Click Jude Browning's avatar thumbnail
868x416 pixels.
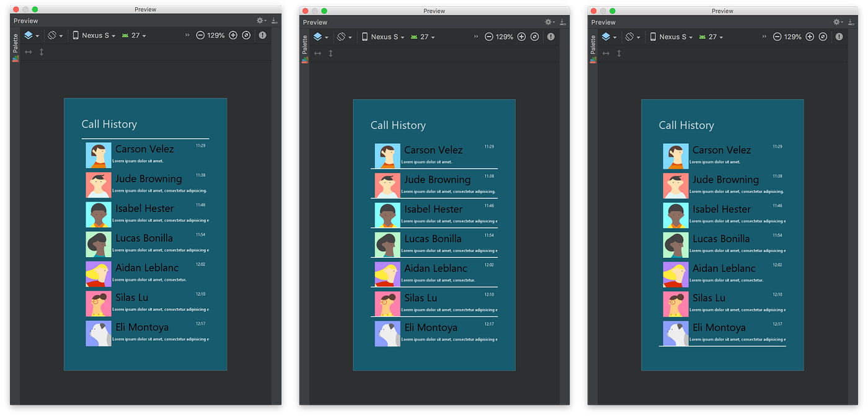99,185
